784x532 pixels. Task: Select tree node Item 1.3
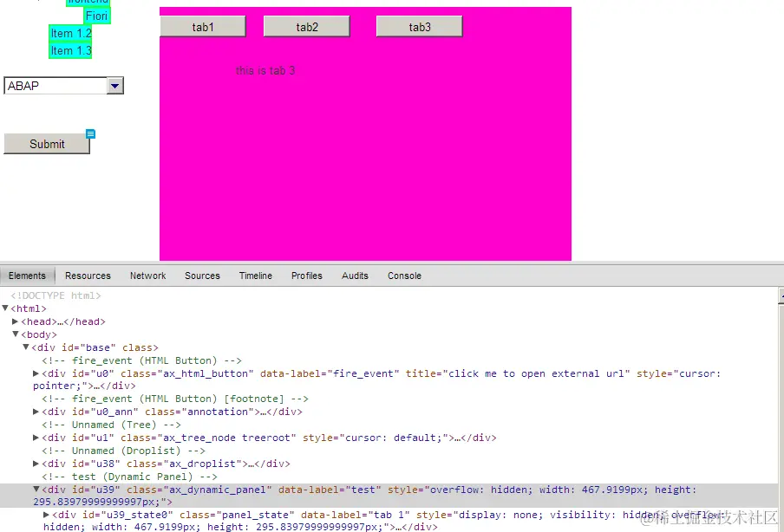pos(70,51)
